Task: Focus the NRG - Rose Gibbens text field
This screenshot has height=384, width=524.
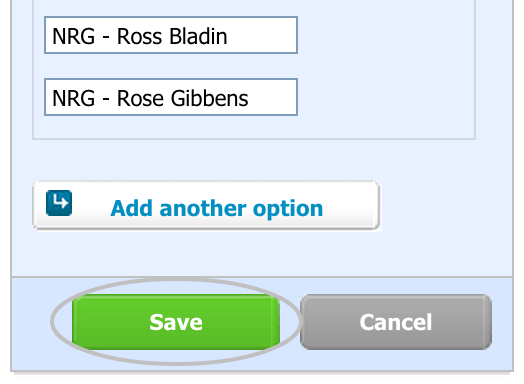Action: click(171, 97)
